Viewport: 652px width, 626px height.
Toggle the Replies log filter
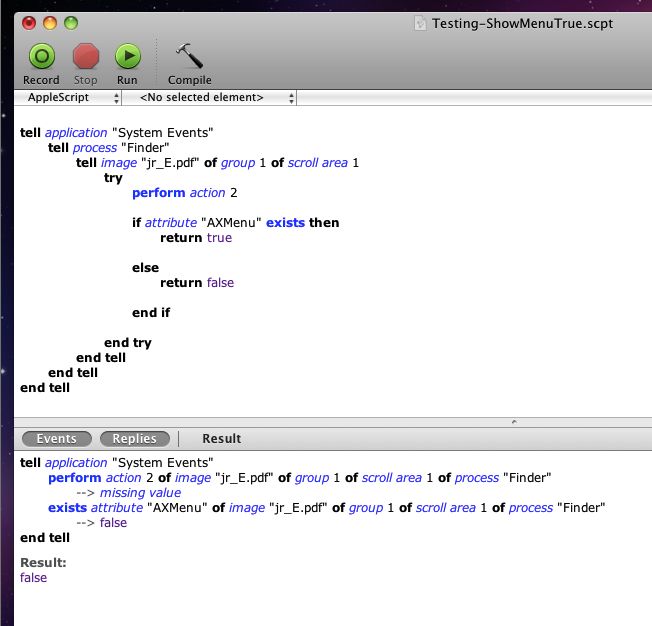134,438
